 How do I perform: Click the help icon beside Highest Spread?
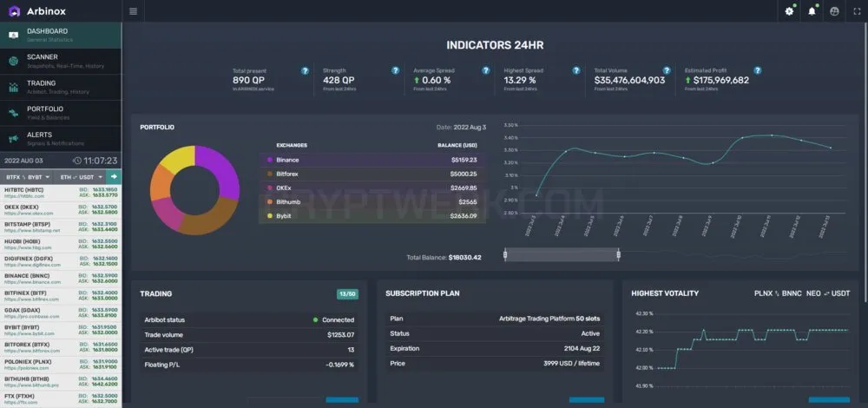coord(576,71)
